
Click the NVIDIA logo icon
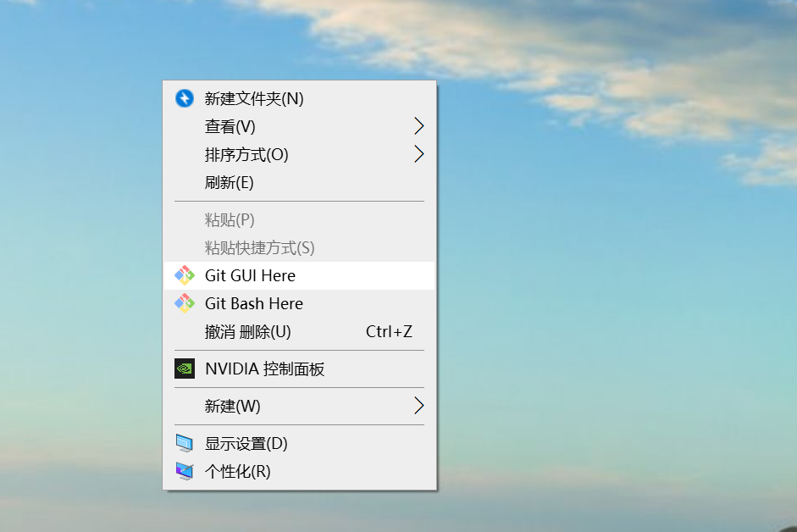185,369
